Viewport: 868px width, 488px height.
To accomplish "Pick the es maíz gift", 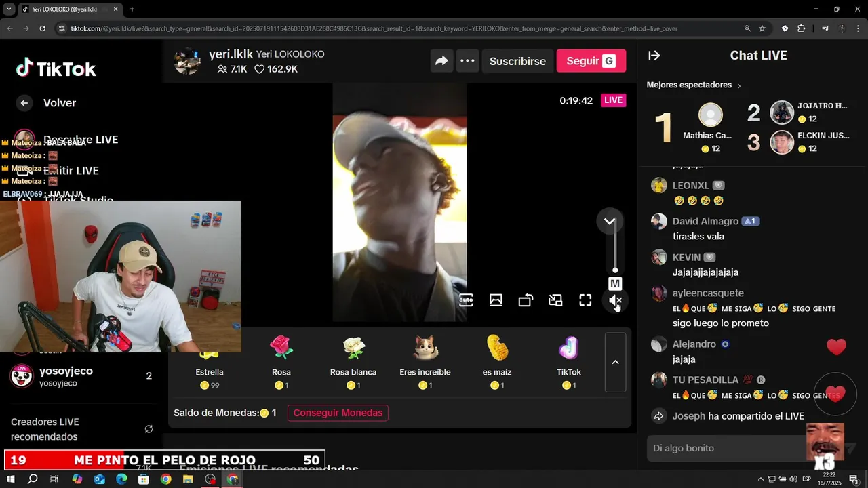I will [497, 362].
